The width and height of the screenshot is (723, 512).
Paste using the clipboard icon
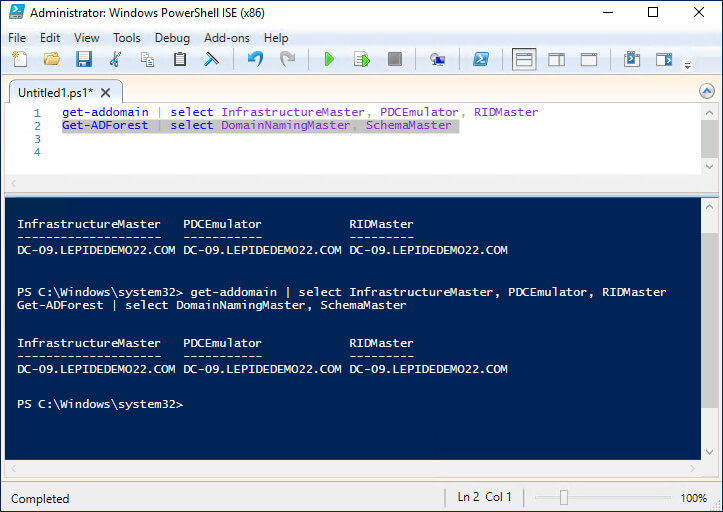click(179, 59)
